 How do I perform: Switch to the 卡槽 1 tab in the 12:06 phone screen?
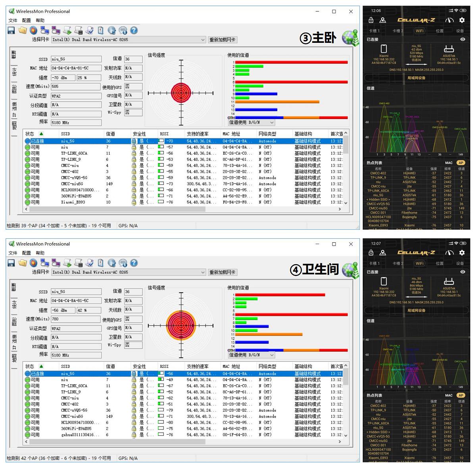tap(374, 31)
